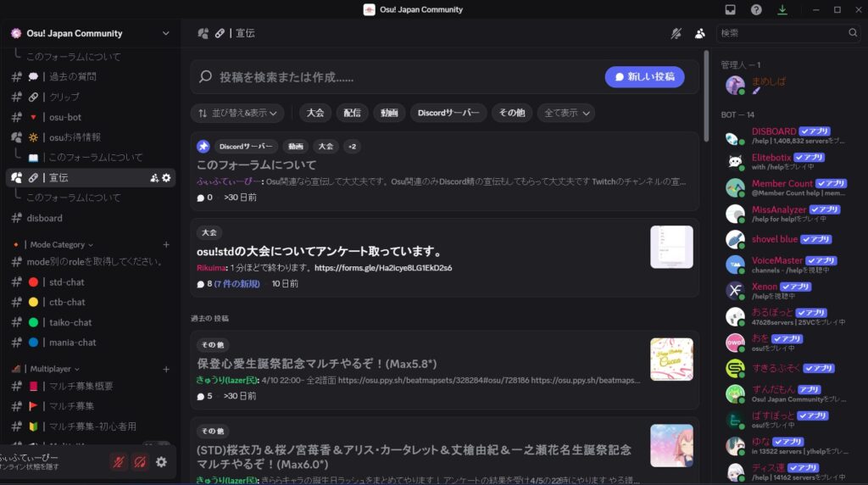The width and height of the screenshot is (868, 485).
Task: Open 保登心愛生誕祭記念マルチ post
Action: point(444,370)
